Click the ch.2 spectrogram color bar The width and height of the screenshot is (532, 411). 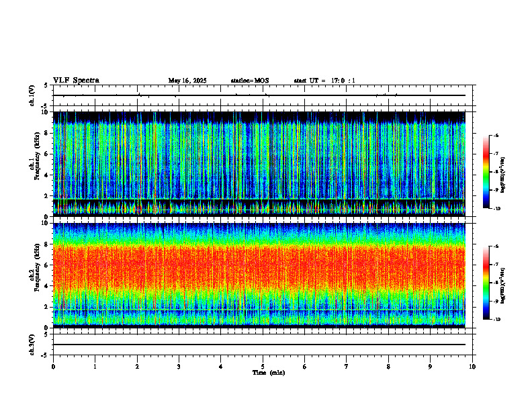pyautogui.click(x=486, y=283)
